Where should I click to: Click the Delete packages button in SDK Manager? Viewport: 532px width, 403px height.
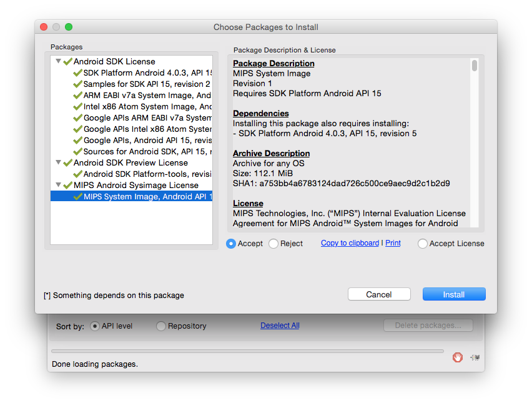(x=428, y=326)
